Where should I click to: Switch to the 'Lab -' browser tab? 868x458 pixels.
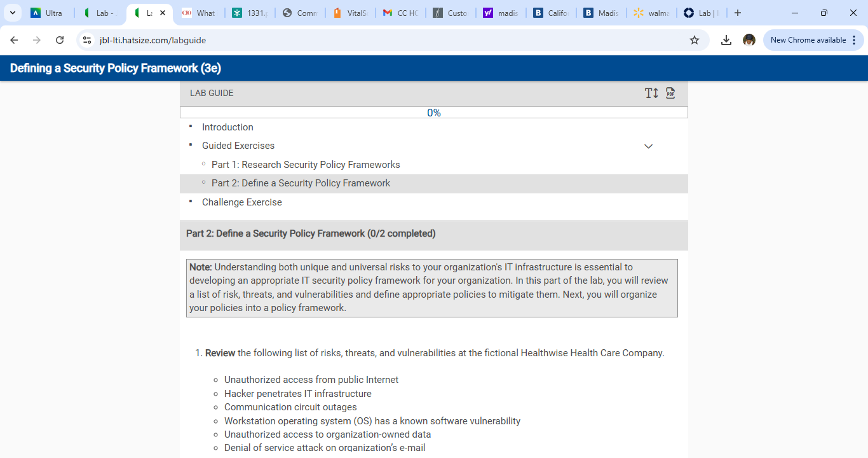100,13
